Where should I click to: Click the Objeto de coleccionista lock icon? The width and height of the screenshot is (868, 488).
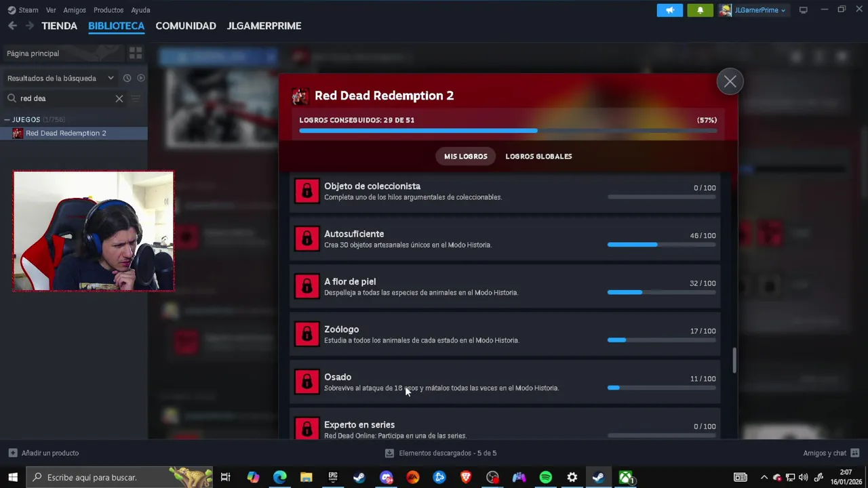(x=307, y=191)
